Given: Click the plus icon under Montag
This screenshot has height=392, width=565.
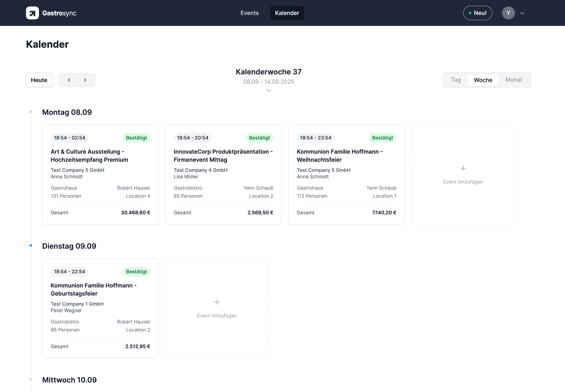Looking at the screenshot, I should click(x=463, y=168).
